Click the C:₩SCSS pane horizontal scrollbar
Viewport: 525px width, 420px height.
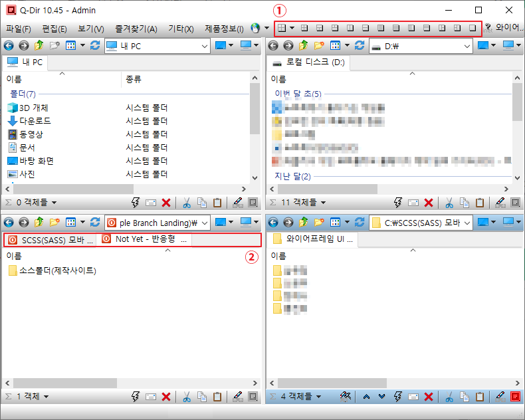point(332,383)
